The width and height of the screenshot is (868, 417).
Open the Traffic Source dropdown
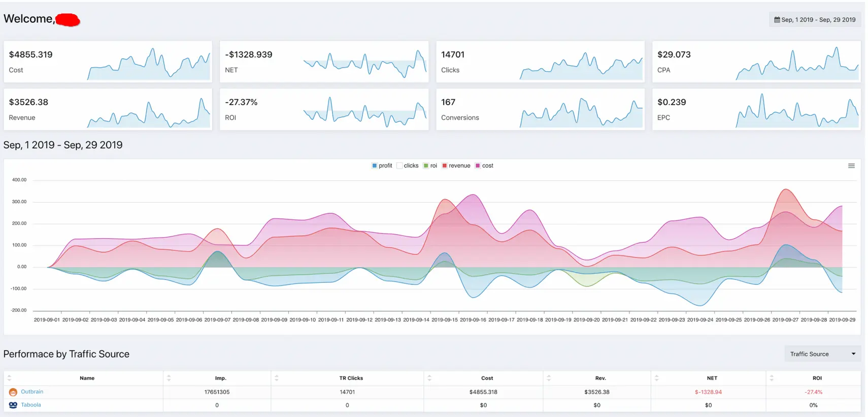pyautogui.click(x=822, y=354)
